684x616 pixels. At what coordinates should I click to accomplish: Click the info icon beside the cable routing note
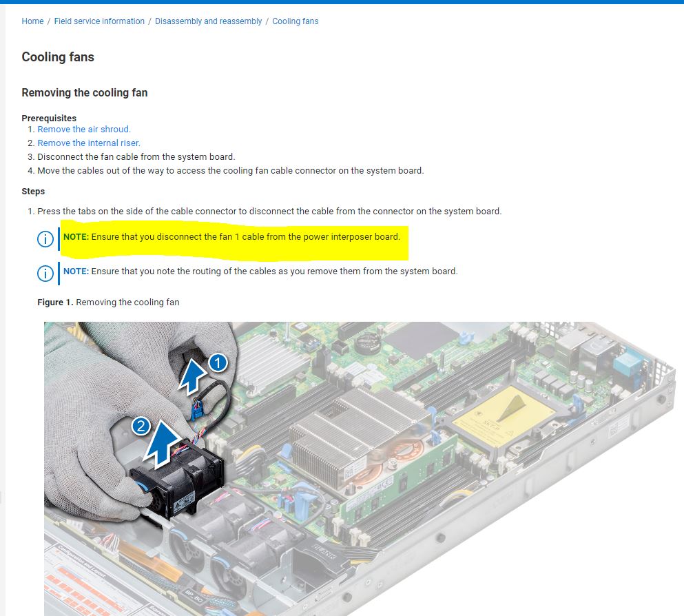pos(45,273)
